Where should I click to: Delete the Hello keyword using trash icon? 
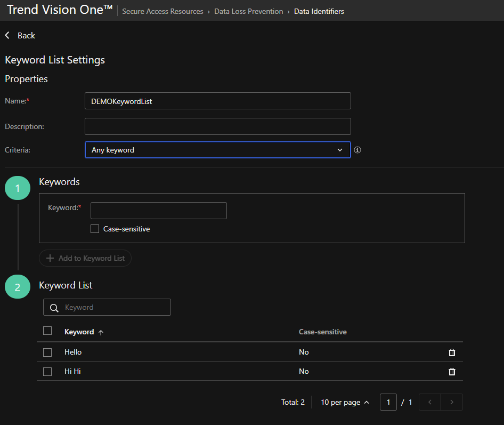pos(452,352)
